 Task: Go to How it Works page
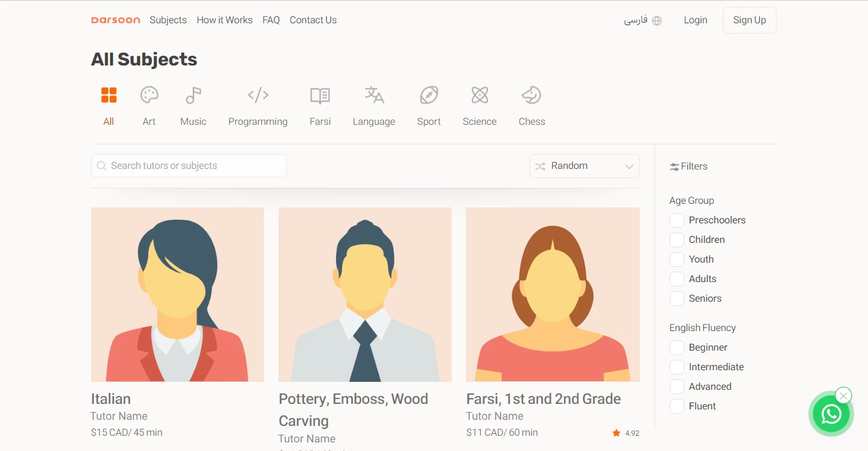click(225, 20)
